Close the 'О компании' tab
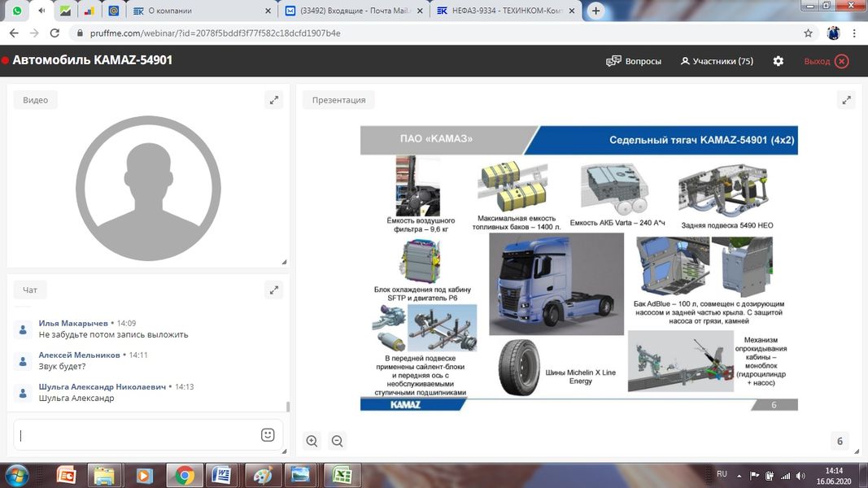Viewport: 868px width, 488px height. tap(268, 11)
